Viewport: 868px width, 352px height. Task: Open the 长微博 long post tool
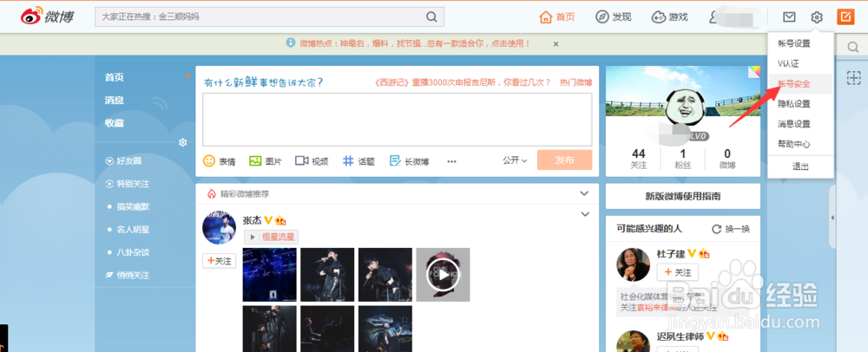(409, 160)
